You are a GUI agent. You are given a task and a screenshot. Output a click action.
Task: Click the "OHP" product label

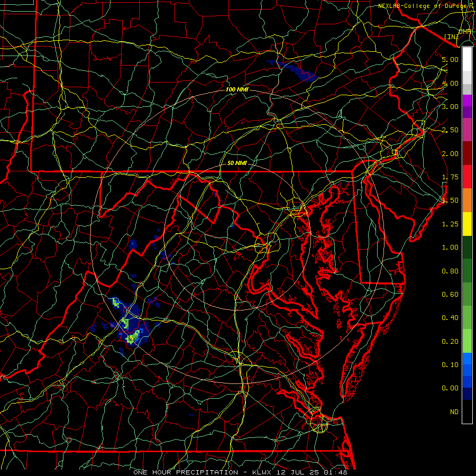click(x=465, y=32)
